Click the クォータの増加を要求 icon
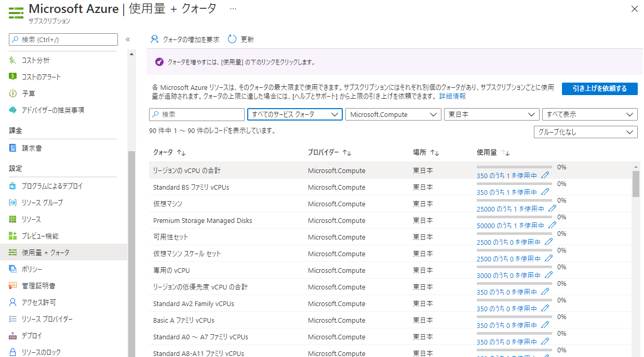644x357 pixels. [154, 39]
